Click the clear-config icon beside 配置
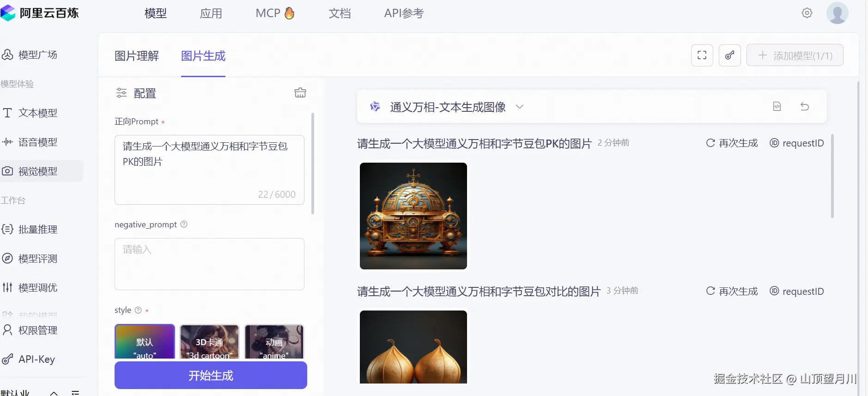868x396 pixels. 300,93
